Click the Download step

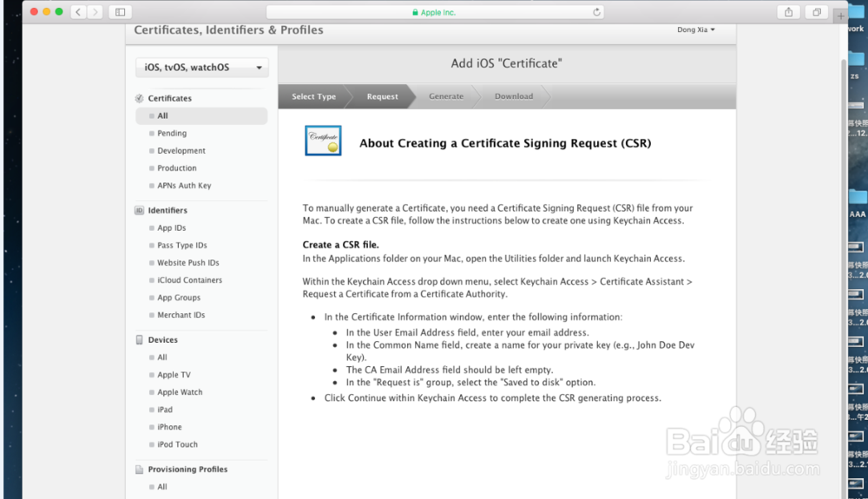(x=514, y=96)
